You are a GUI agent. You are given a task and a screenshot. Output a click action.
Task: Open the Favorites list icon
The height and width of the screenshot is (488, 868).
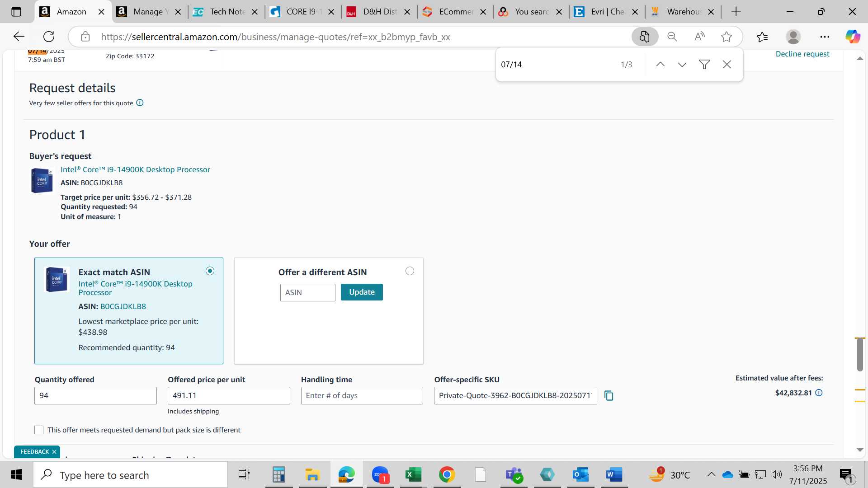(762, 37)
